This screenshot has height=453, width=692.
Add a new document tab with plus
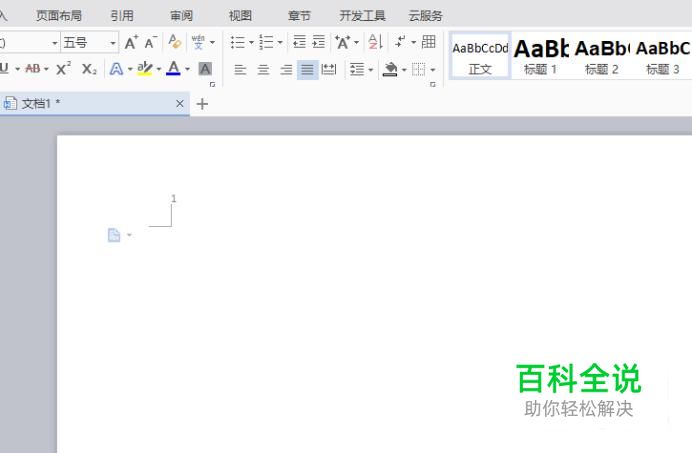tap(202, 104)
